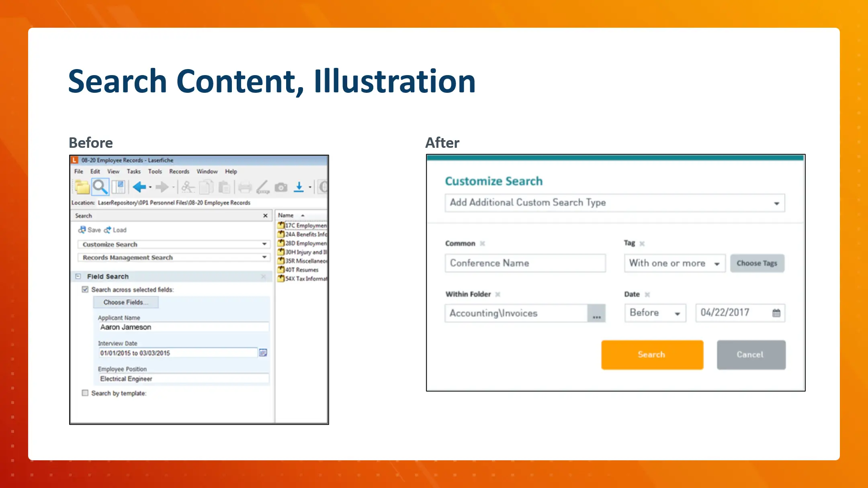
Task: Collapse the Field Search section
Action: [77, 276]
